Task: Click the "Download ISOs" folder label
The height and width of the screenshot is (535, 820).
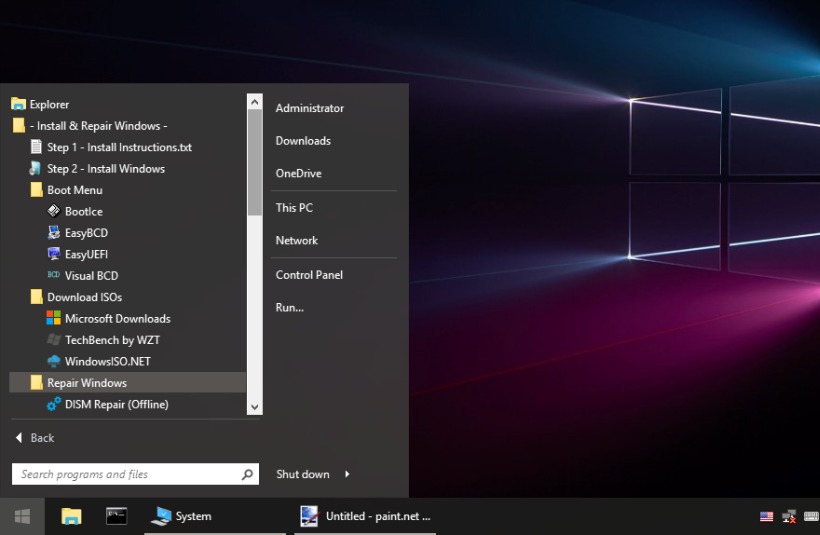Action: point(85,297)
